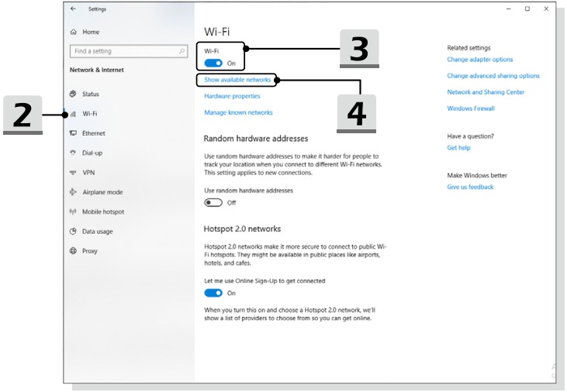This screenshot has height=392, width=567.
Task: Go to Dial-up settings
Action: (x=92, y=153)
